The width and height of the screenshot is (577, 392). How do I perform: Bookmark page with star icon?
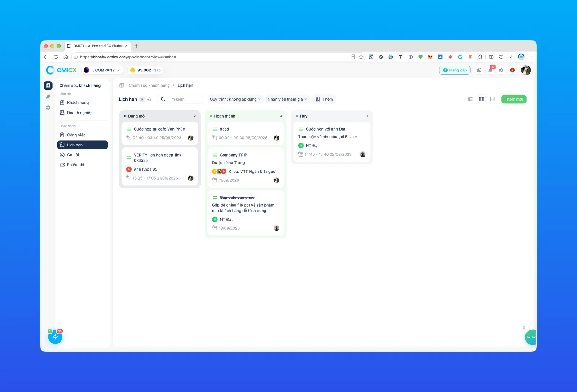tap(361, 57)
